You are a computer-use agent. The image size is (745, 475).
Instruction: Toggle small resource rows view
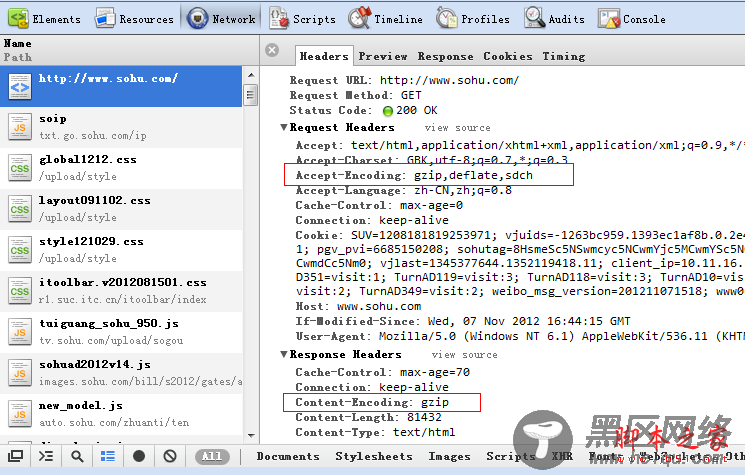[x=108, y=456]
